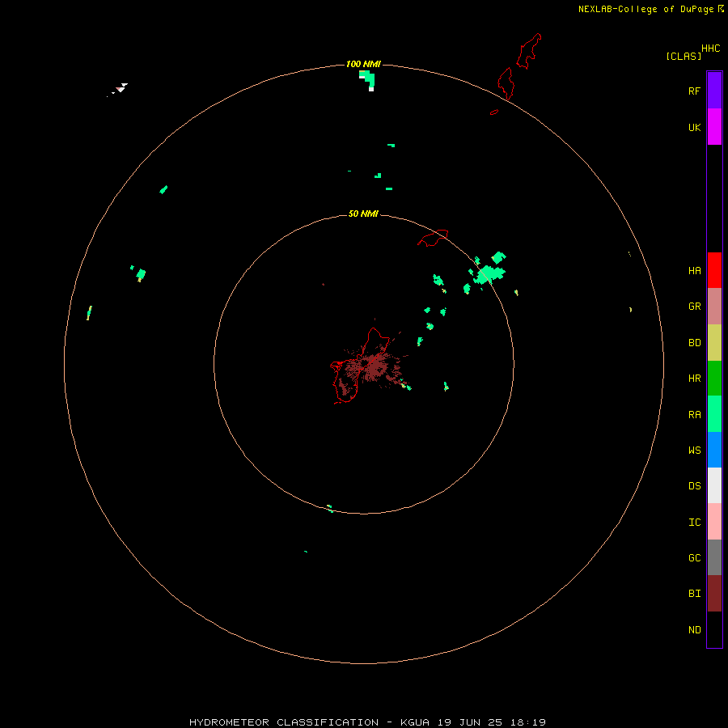Click the GC legend label
Screen dimensions: 728x728
tap(694, 557)
